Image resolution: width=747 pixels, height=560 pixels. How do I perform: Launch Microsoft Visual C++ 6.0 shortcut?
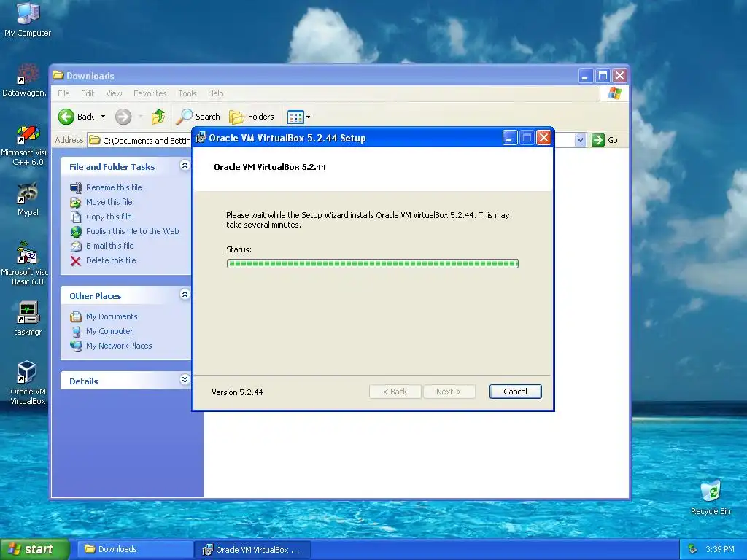pos(26,145)
